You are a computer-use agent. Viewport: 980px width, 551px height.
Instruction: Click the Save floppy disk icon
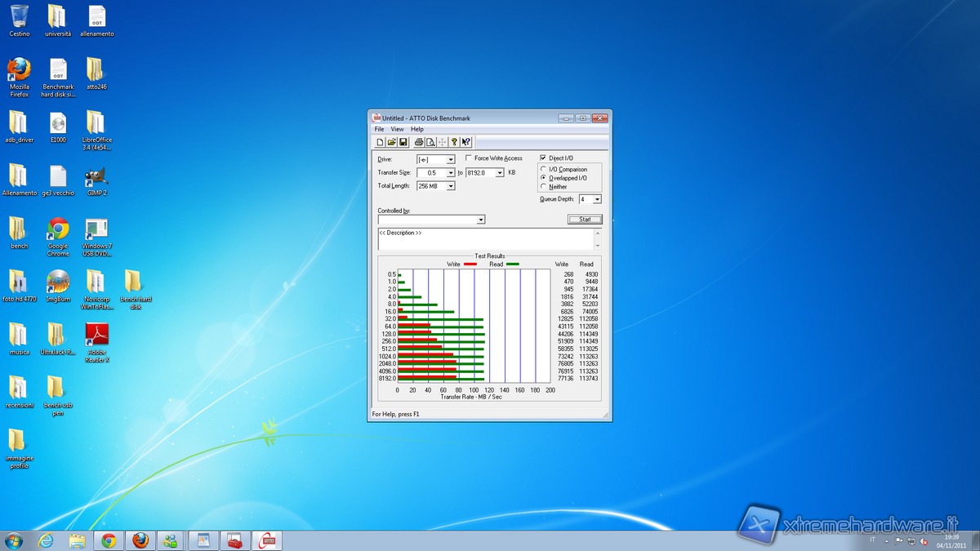click(x=403, y=142)
